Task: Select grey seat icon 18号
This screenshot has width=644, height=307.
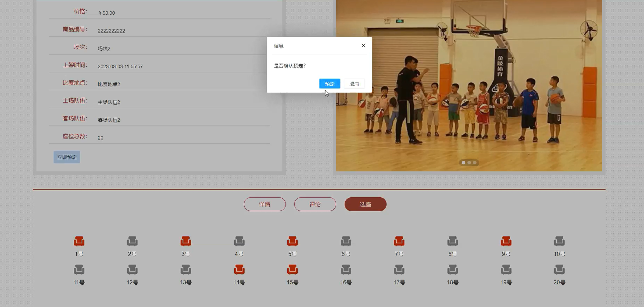Action: pos(453,269)
